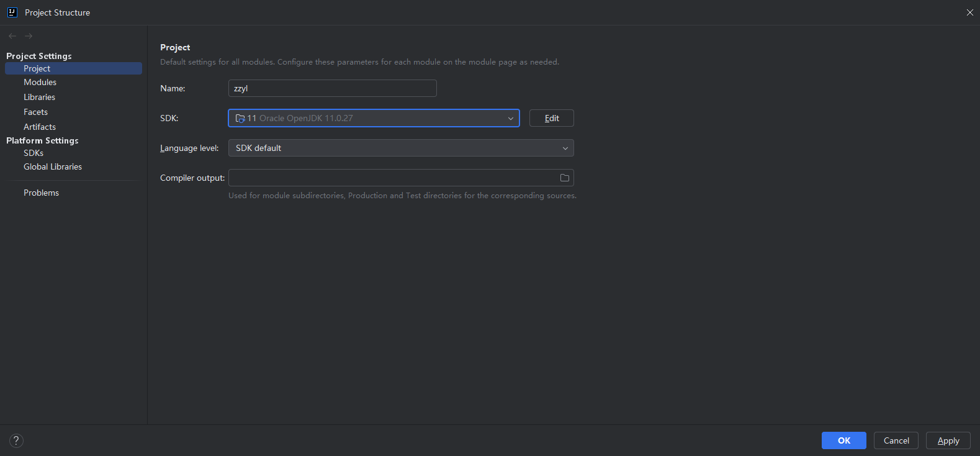Expand the Language level dropdown
The height and width of the screenshot is (456, 980).
(x=401, y=148)
